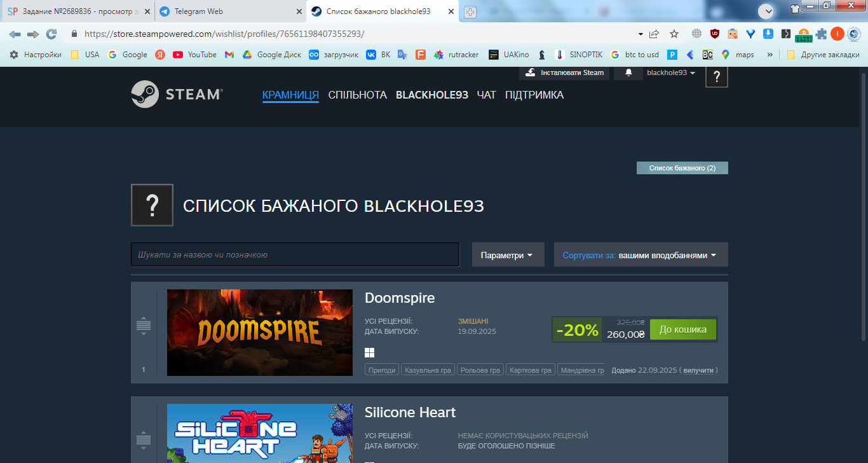Screen dimensions: 868x463
Task: Open the blue angle-bracket bookmark icon
Action: click(689, 55)
